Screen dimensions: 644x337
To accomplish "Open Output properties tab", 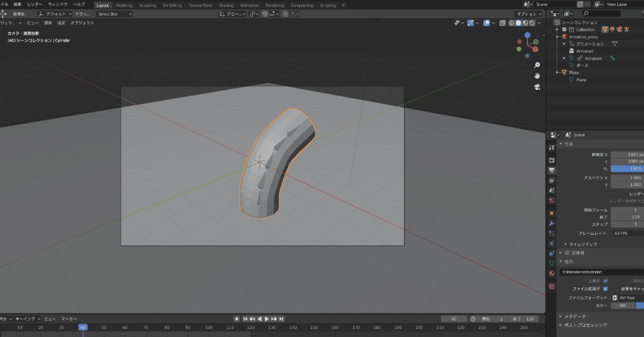I will pyautogui.click(x=552, y=171).
